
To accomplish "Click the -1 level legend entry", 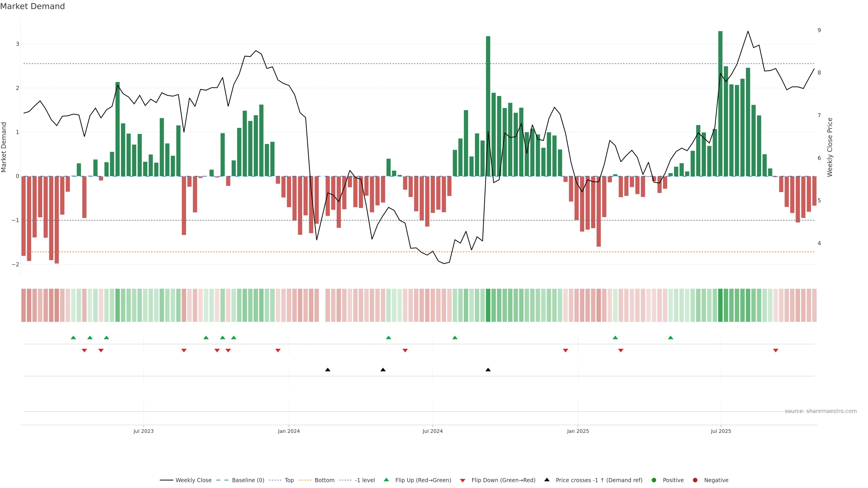I will pyautogui.click(x=365, y=480).
